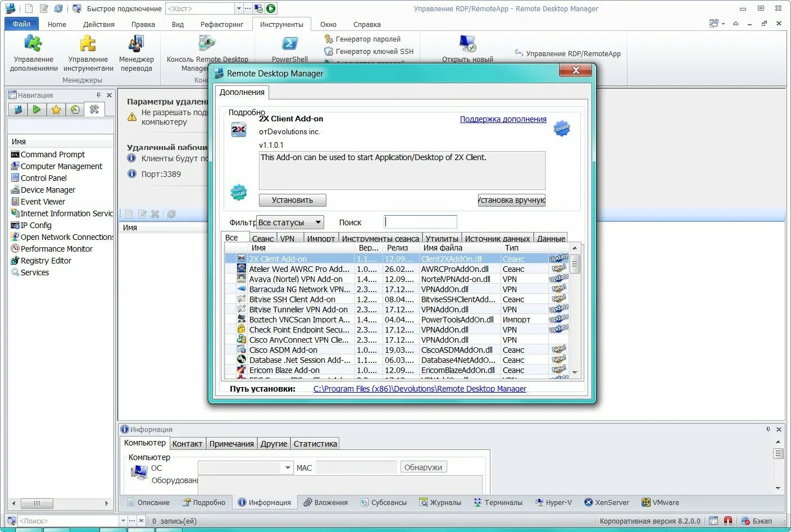Click refresh icon in quick access toolbar
The height and width of the screenshot is (532, 791).
click(58, 8)
